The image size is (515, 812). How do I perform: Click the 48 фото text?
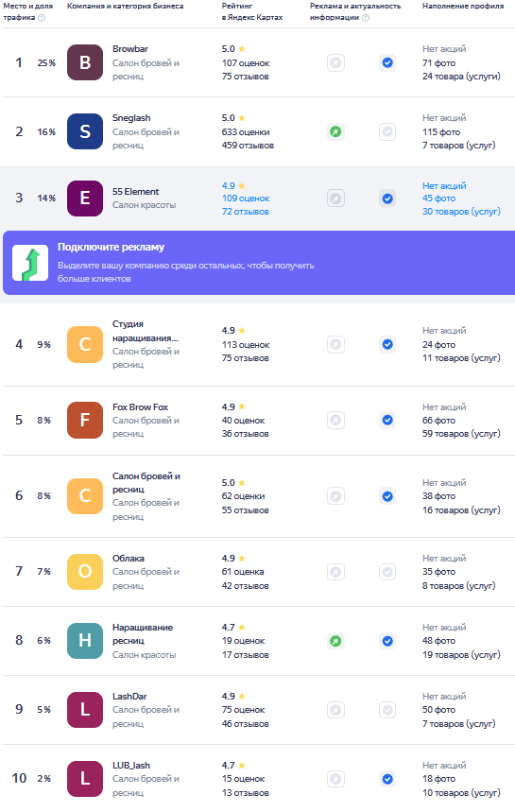coord(438,641)
